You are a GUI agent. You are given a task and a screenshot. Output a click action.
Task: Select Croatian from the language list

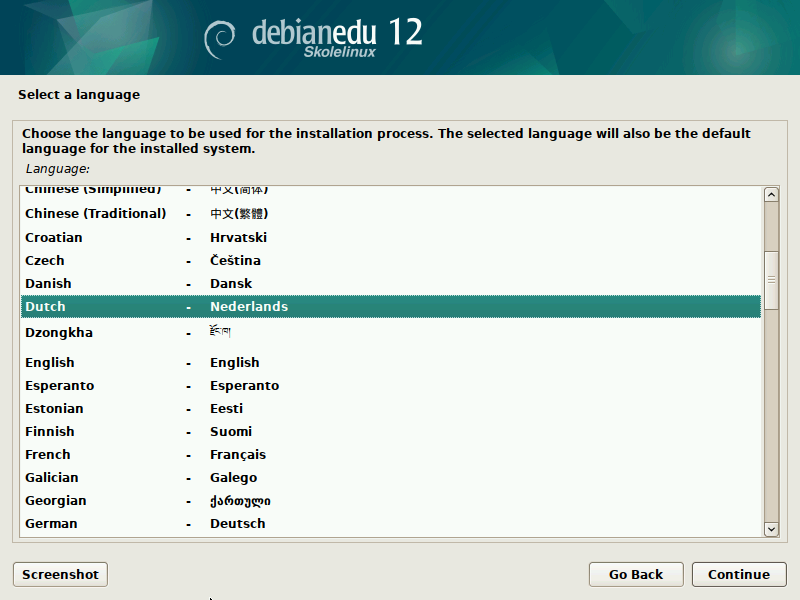click(x=391, y=237)
